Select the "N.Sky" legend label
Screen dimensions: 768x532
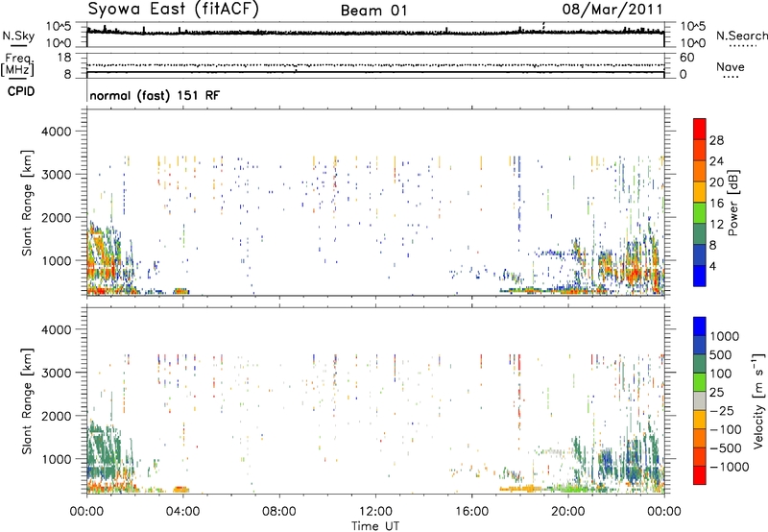[18, 36]
